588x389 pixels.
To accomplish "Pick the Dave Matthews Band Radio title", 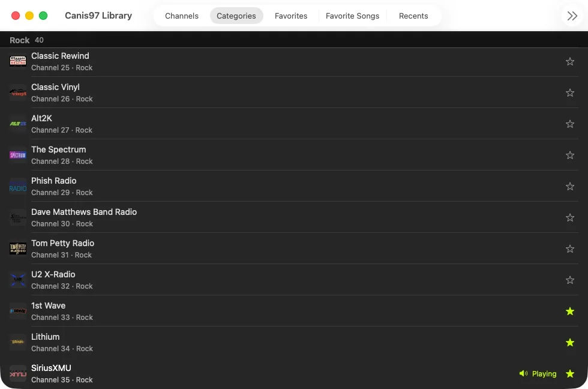I will 83,211.
